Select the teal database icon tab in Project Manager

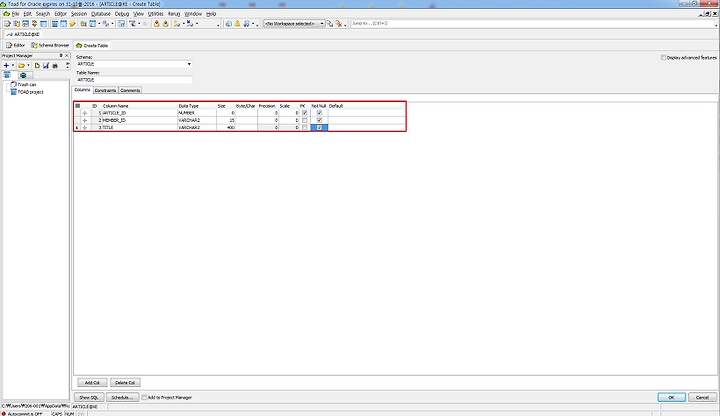pos(23,75)
